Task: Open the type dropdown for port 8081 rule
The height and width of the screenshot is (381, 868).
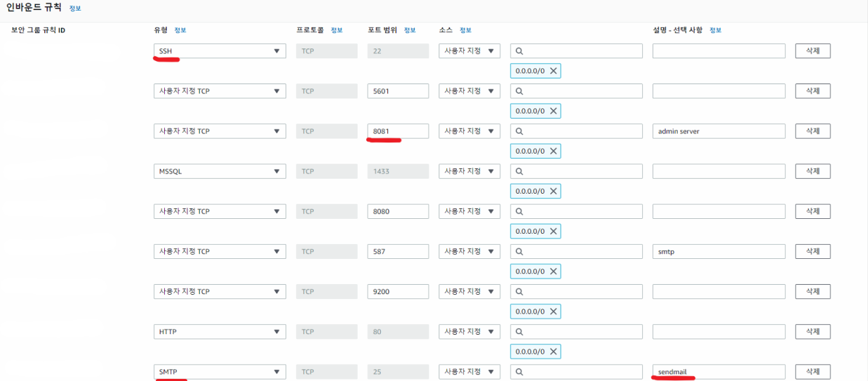Action: pyautogui.click(x=220, y=131)
